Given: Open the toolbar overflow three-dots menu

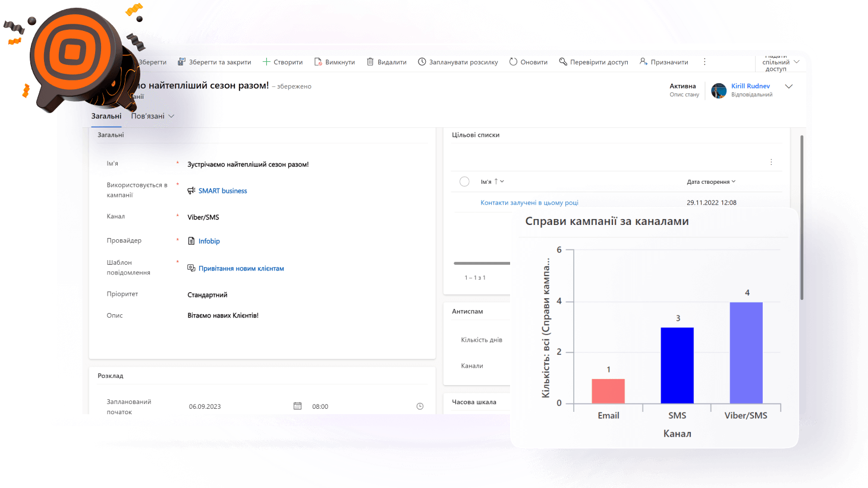Looking at the screenshot, I should pyautogui.click(x=705, y=62).
